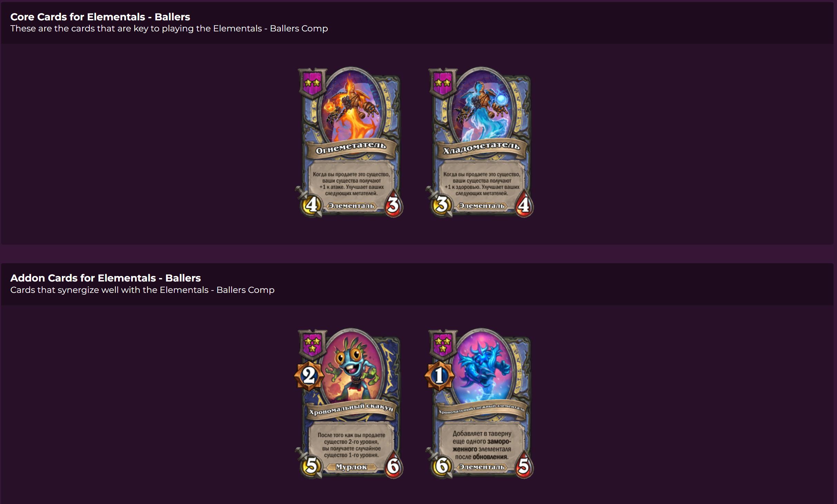Click health value 4 icon on Хладометатель

pyautogui.click(x=524, y=205)
